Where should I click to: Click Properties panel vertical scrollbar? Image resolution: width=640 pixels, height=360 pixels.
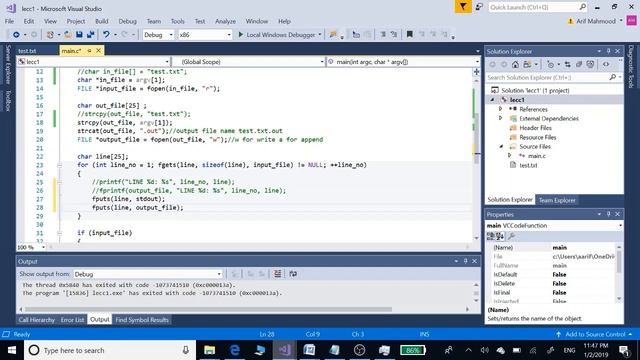(619, 261)
